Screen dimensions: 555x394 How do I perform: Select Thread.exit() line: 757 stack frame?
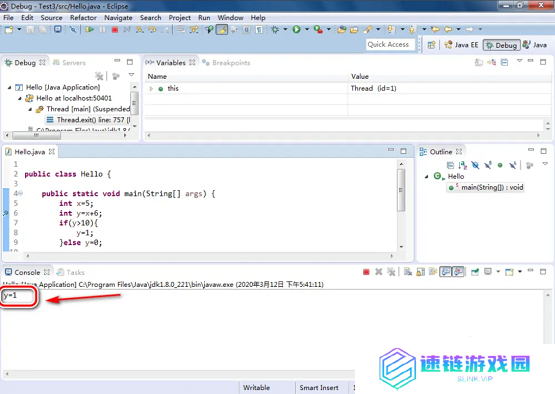tap(88, 120)
